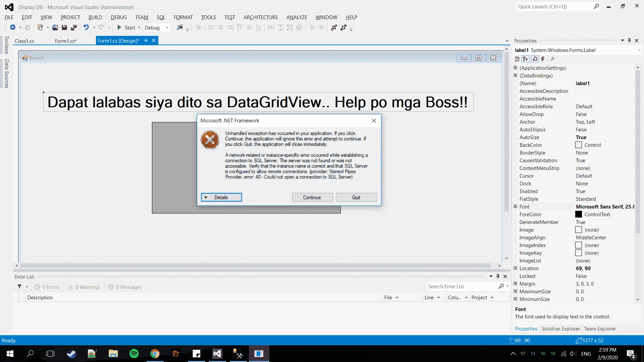Click the Quick Launch search field
Viewport: 644px width, 362px height.
click(x=555, y=6)
